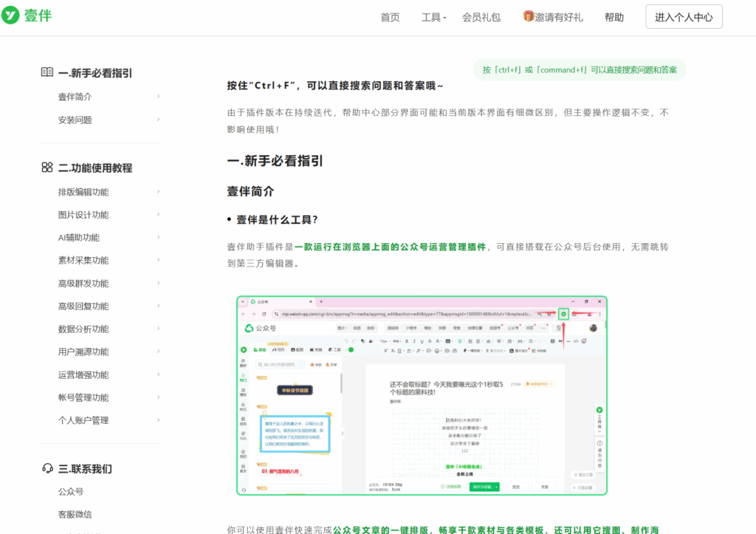Image resolution: width=756 pixels, height=534 pixels.
Task: Expand the 壹伴简介 chevron
Action: tap(158, 97)
